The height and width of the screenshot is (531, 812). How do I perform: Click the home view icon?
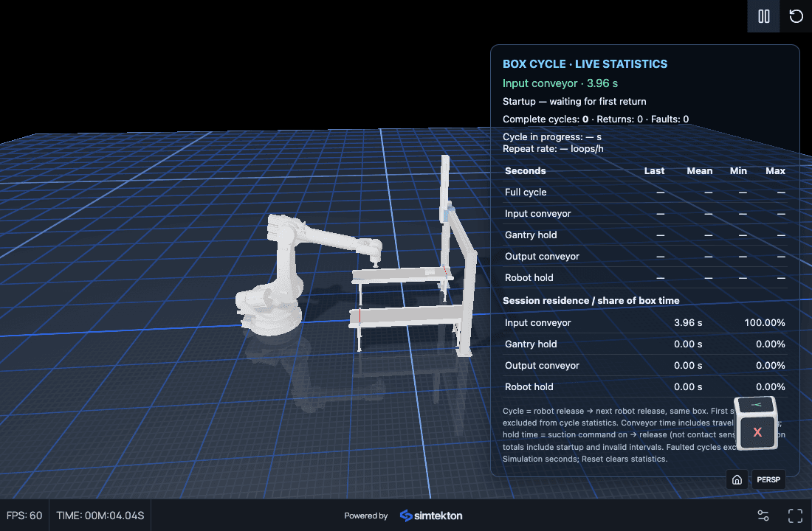(737, 479)
